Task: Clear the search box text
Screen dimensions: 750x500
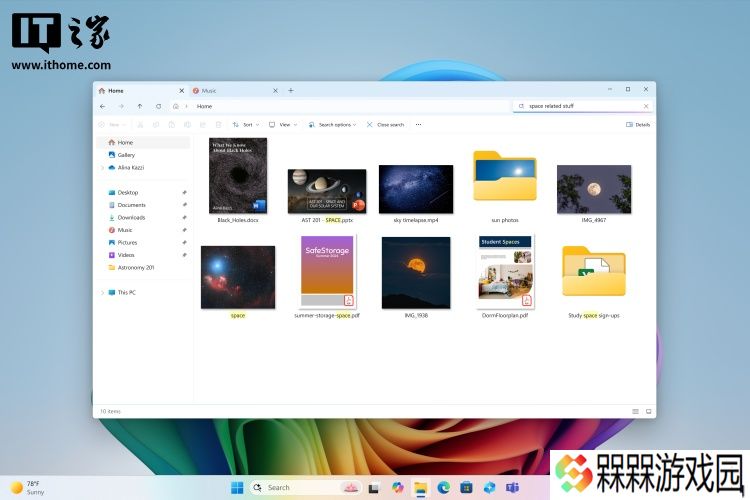Action: click(646, 106)
